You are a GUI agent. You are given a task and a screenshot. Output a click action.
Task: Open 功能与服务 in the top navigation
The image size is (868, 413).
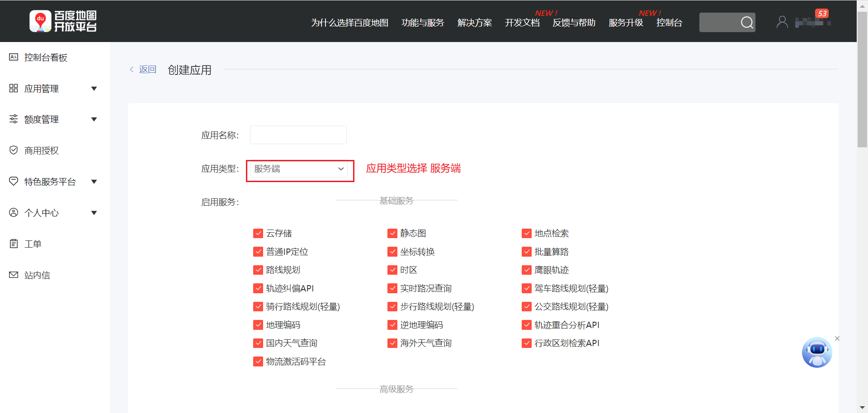click(423, 23)
